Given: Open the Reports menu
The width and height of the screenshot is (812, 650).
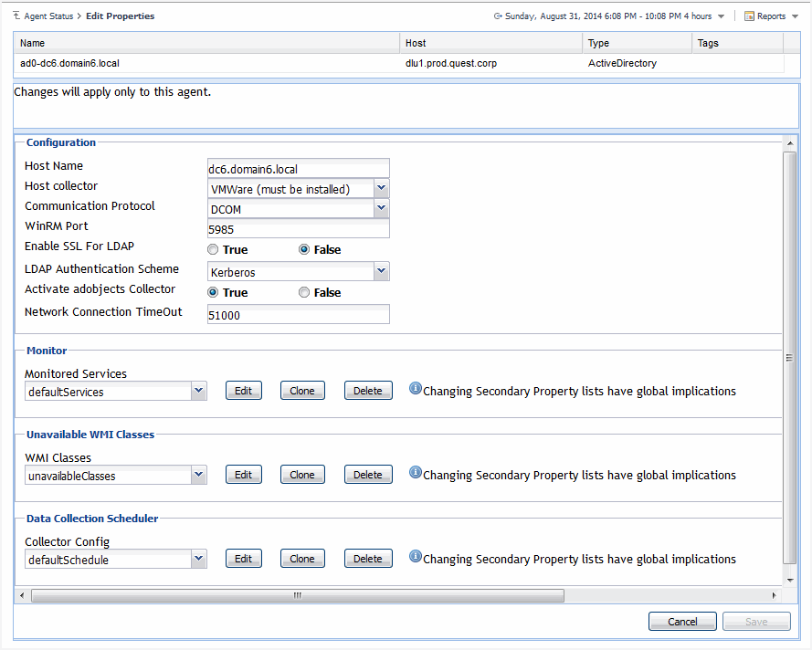Looking at the screenshot, I should (771, 16).
